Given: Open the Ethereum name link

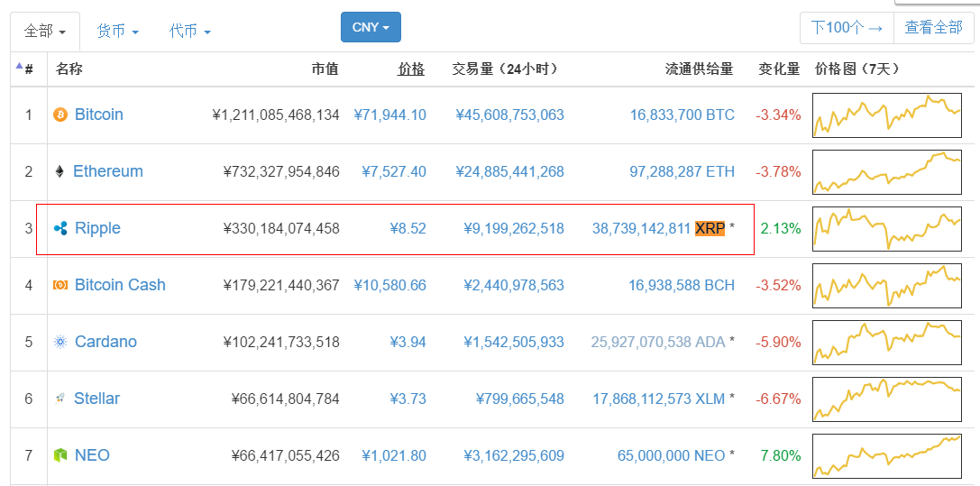Looking at the screenshot, I should coord(108,171).
